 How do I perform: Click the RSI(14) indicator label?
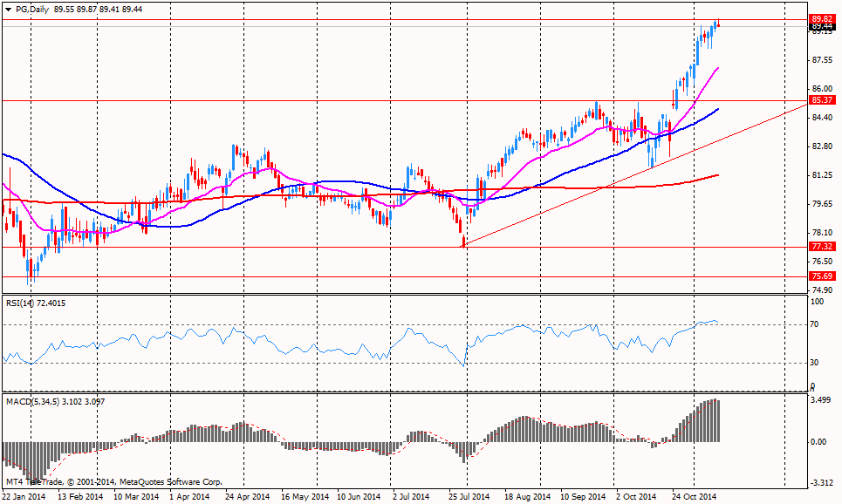tap(24, 303)
